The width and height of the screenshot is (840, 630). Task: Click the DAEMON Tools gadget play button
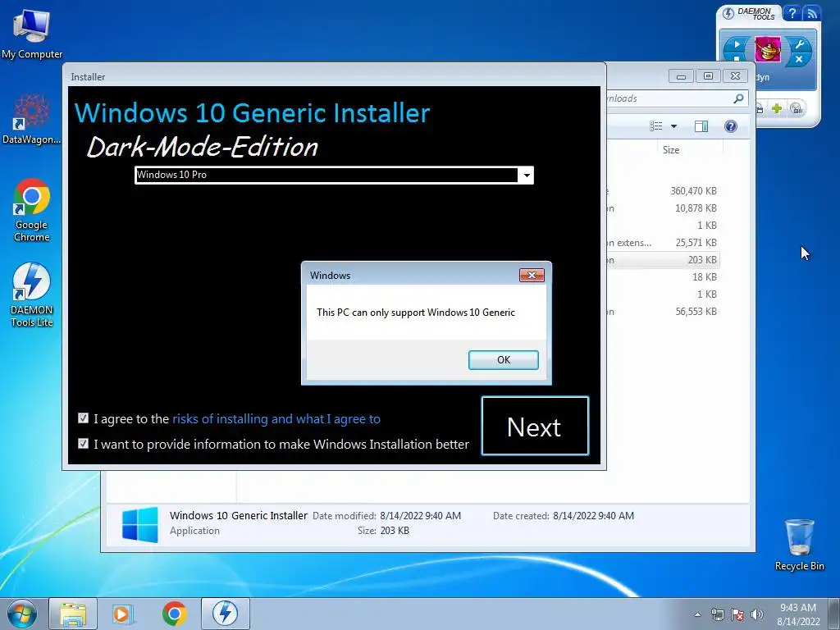point(737,44)
